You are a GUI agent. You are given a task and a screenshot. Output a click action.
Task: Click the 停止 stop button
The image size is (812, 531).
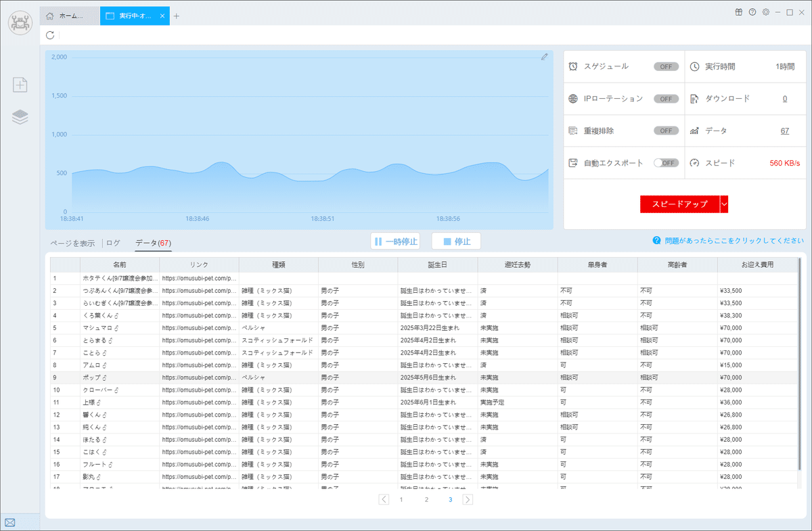[456, 241]
